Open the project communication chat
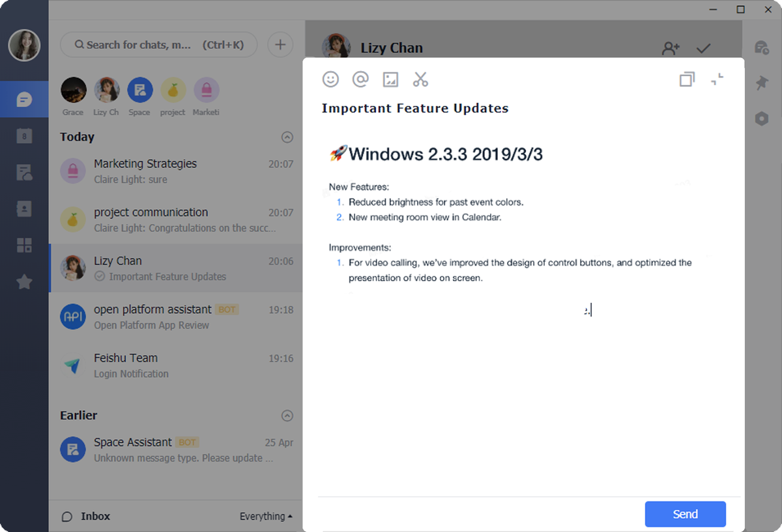 [x=176, y=220]
